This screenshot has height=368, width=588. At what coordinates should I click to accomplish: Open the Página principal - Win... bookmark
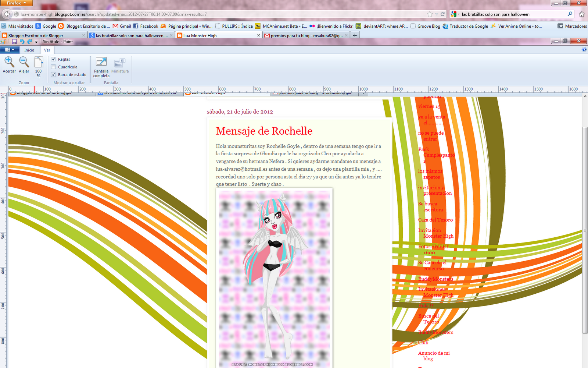pos(186,26)
